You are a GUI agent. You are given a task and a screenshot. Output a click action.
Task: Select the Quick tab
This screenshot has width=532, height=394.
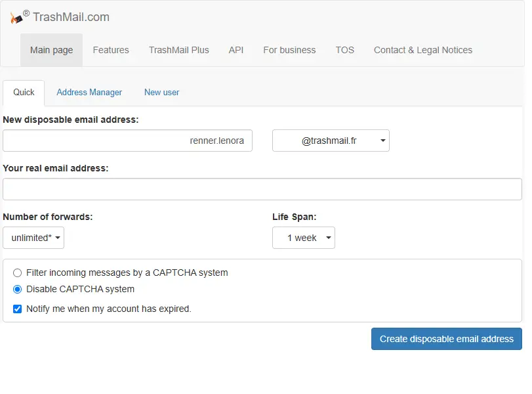tap(24, 93)
